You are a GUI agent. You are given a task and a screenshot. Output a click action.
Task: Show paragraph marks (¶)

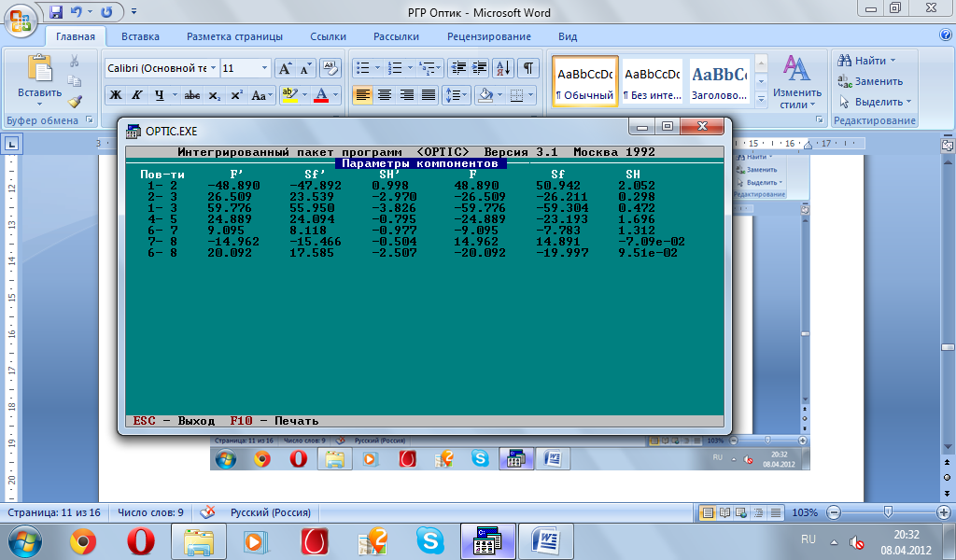click(528, 67)
